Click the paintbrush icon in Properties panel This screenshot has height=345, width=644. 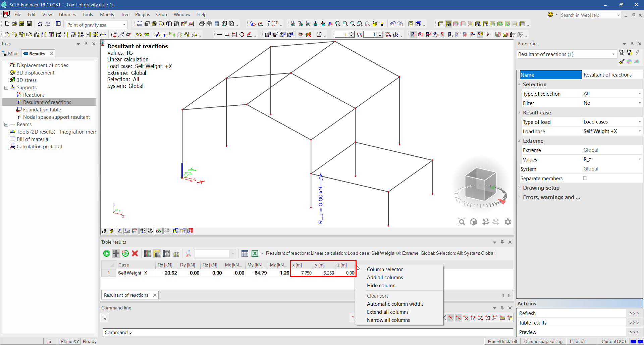(622, 61)
